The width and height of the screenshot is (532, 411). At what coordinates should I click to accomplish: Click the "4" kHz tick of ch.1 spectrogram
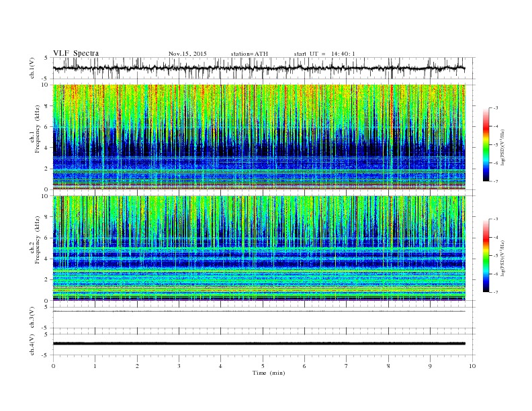[46, 148]
